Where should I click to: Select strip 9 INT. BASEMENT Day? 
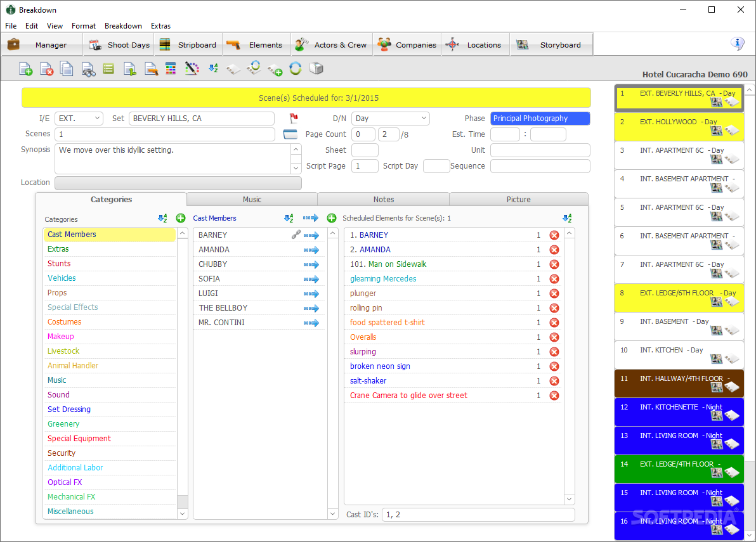pos(679,326)
